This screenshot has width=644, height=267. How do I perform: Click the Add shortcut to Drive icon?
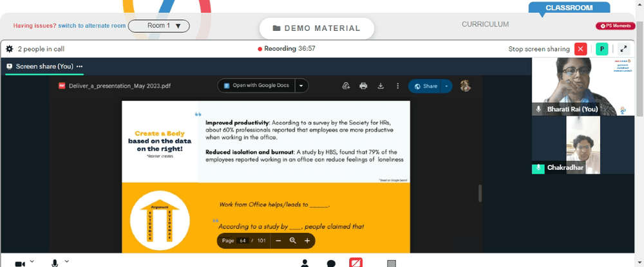[x=346, y=86]
